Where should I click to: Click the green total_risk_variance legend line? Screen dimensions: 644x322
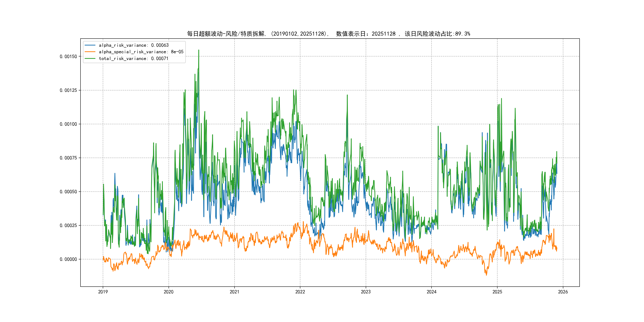(x=90, y=58)
